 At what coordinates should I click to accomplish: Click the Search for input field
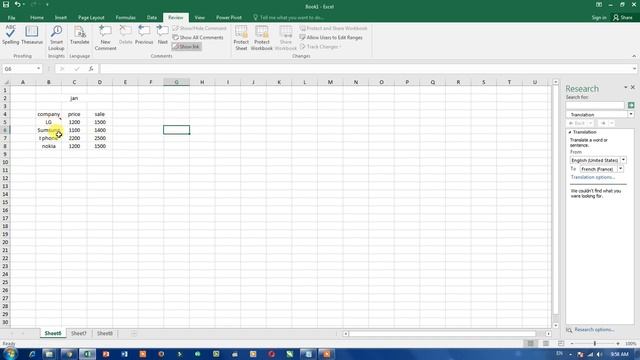coord(595,105)
